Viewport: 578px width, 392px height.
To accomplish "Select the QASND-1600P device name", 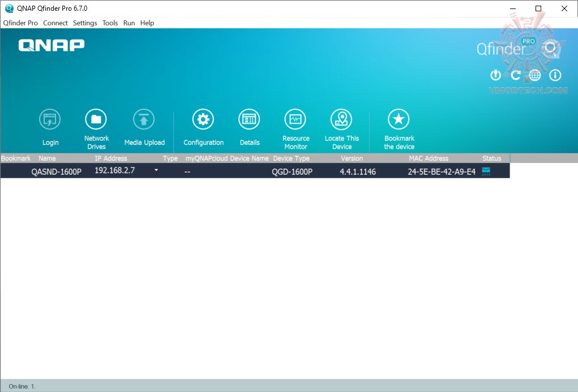I will (57, 172).
